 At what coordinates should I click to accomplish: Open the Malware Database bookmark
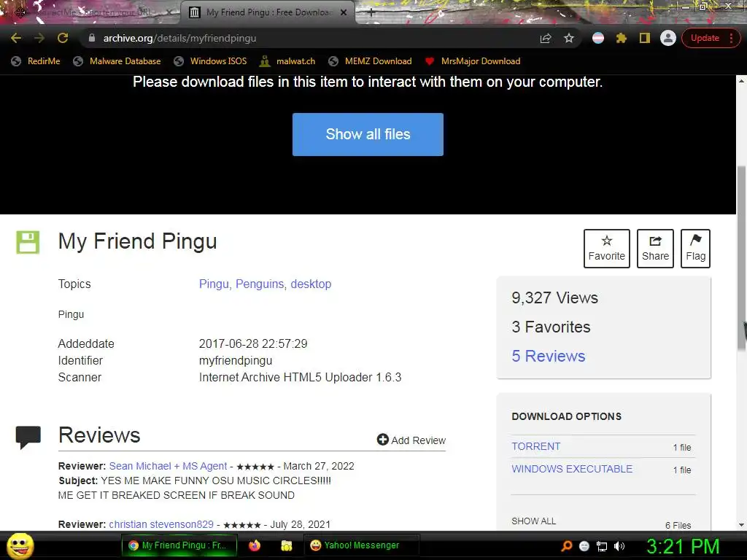pyautogui.click(x=117, y=61)
